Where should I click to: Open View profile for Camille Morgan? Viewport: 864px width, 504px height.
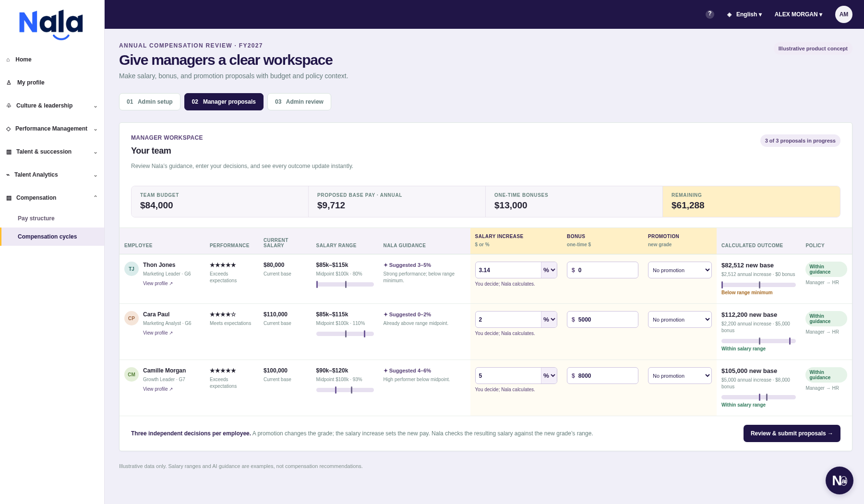pos(158,389)
